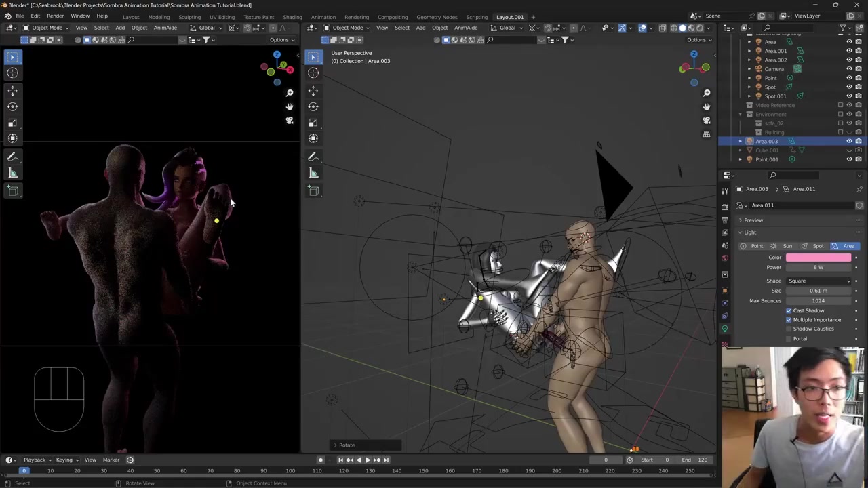Select the Annotate tool in right viewport
The image size is (868, 488).
(313, 157)
